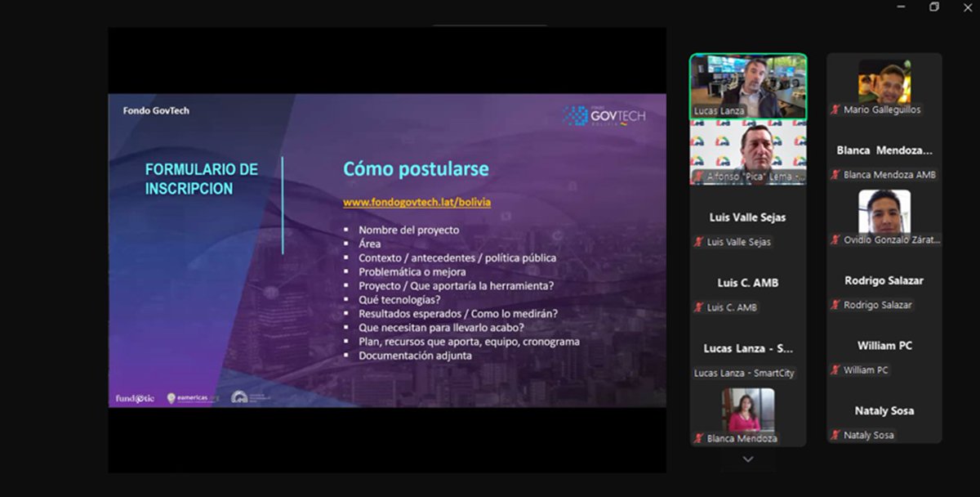
Task: Click the "Fondo GovTech" label on the slide
Action: pyautogui.click(x=156, y=110)
